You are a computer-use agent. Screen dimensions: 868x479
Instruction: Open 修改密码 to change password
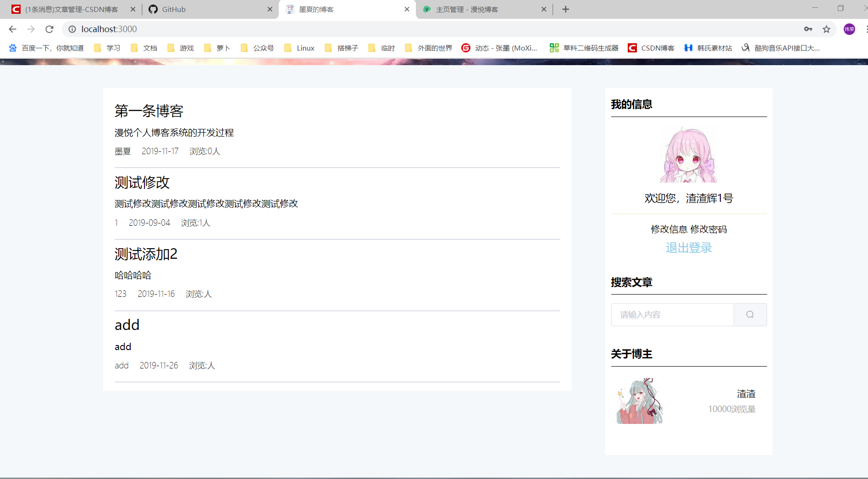point(709,229)
